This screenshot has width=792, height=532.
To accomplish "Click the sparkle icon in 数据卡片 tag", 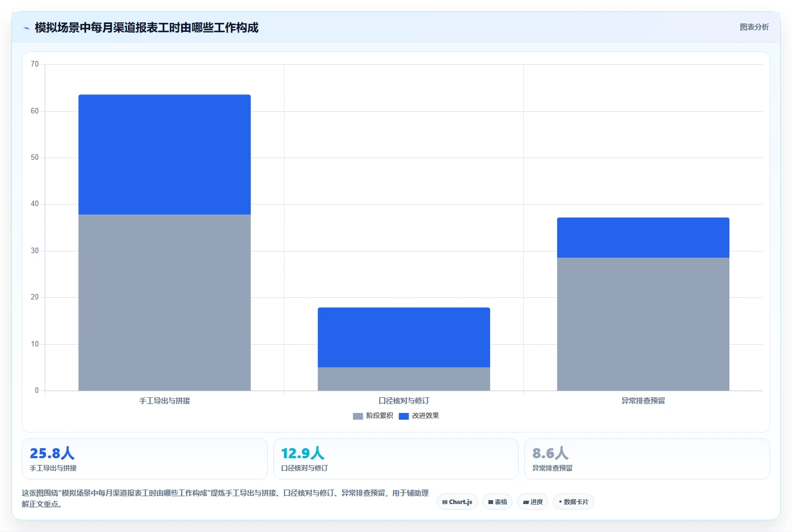I will (561, 502).
